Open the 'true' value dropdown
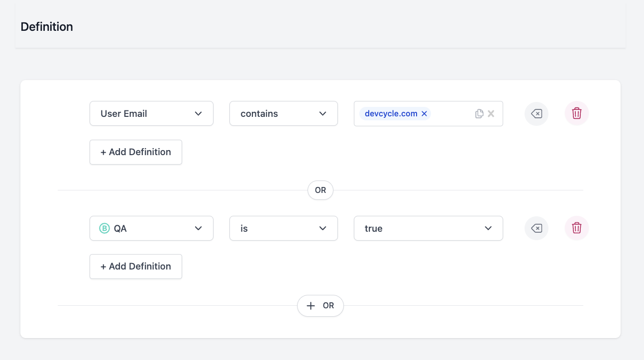The height and width of the screenshot is (360, 644). point(428,229)
